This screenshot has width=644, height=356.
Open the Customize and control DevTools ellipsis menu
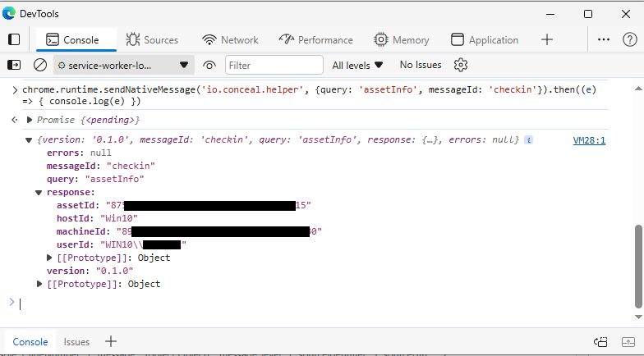[603, 39]
